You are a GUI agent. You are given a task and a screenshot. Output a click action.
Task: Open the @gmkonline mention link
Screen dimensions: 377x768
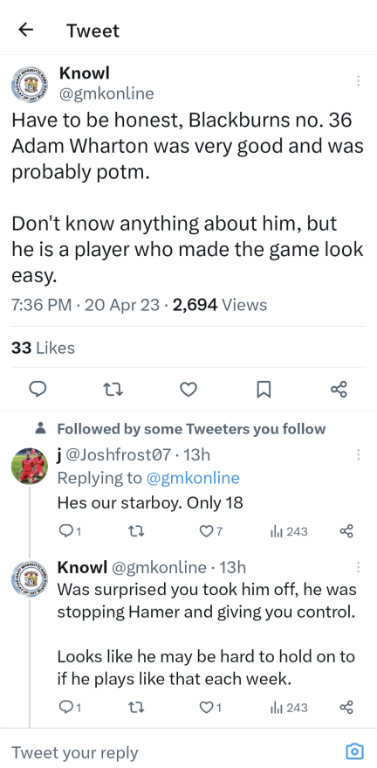point(193,478)
